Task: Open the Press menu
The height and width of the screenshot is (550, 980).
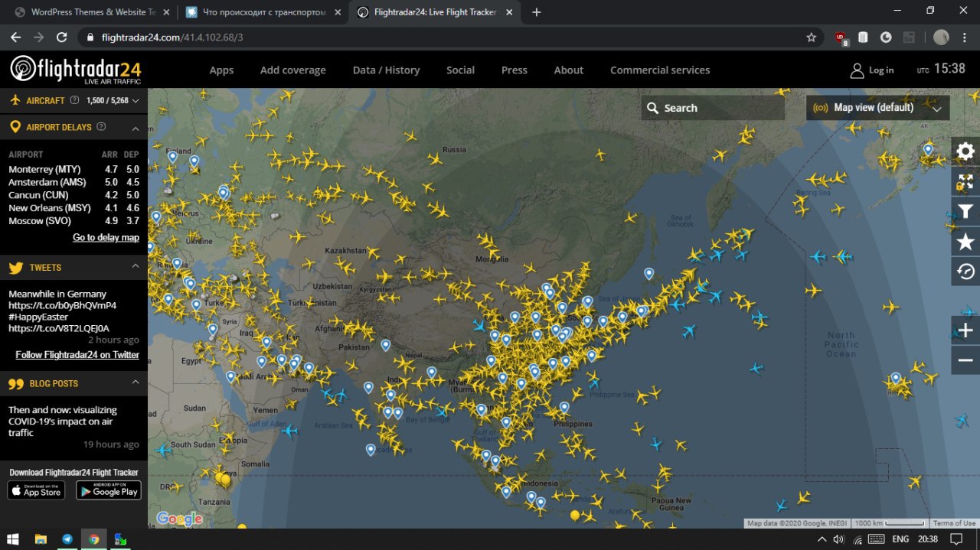Action: (514, 70)
